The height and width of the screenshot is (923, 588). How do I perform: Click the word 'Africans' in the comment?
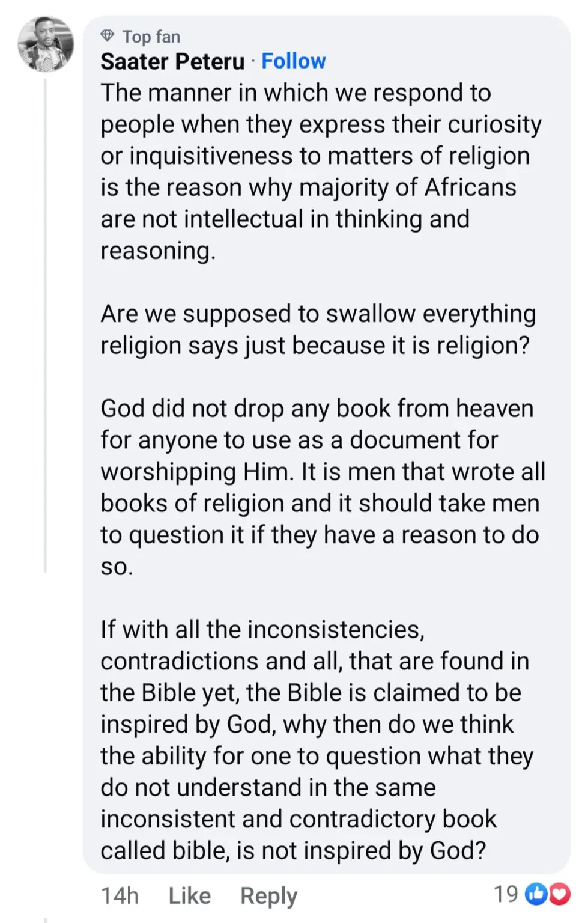(470, 187)
